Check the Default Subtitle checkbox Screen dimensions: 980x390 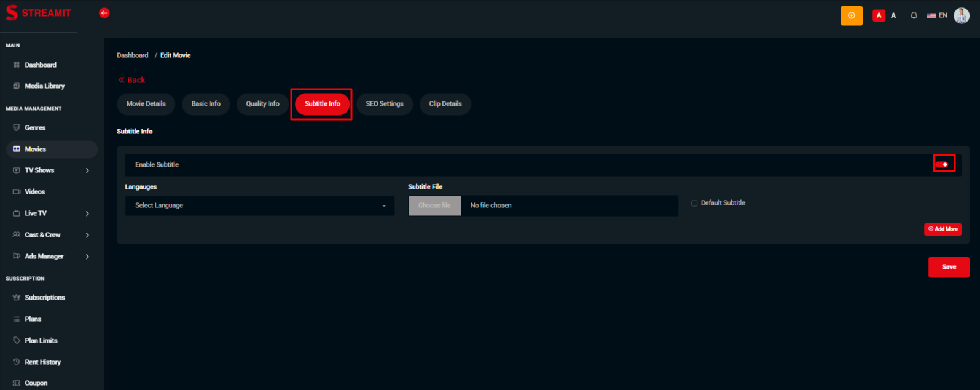(x=694, y=203)
